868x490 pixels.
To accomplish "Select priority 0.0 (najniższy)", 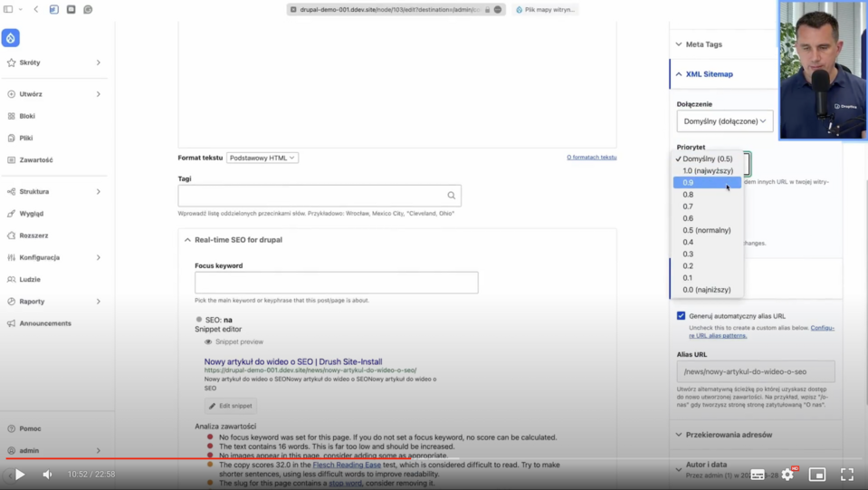I will (x=708, y=290).
